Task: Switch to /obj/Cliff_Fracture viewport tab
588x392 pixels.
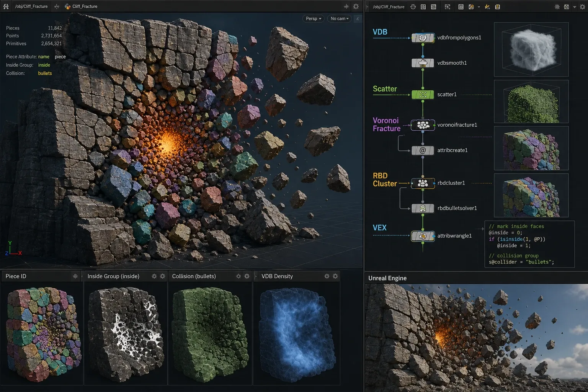Action: click(x=31, y=7)
